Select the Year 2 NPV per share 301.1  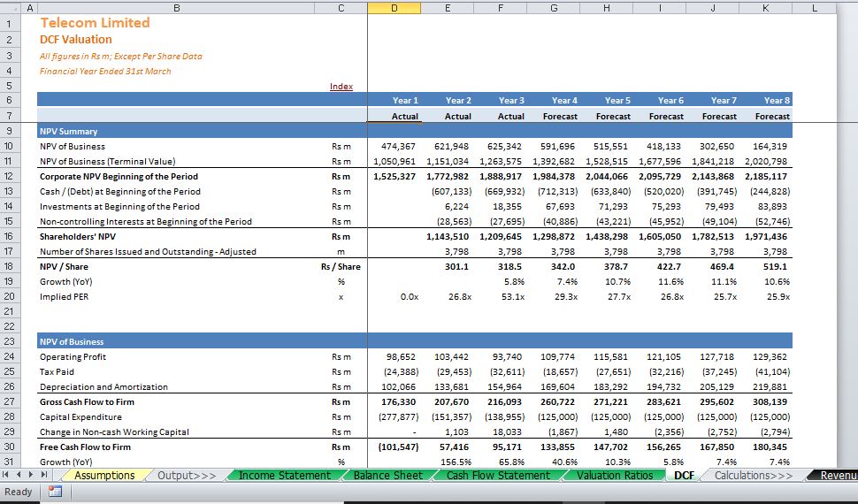tap(457, 266)
